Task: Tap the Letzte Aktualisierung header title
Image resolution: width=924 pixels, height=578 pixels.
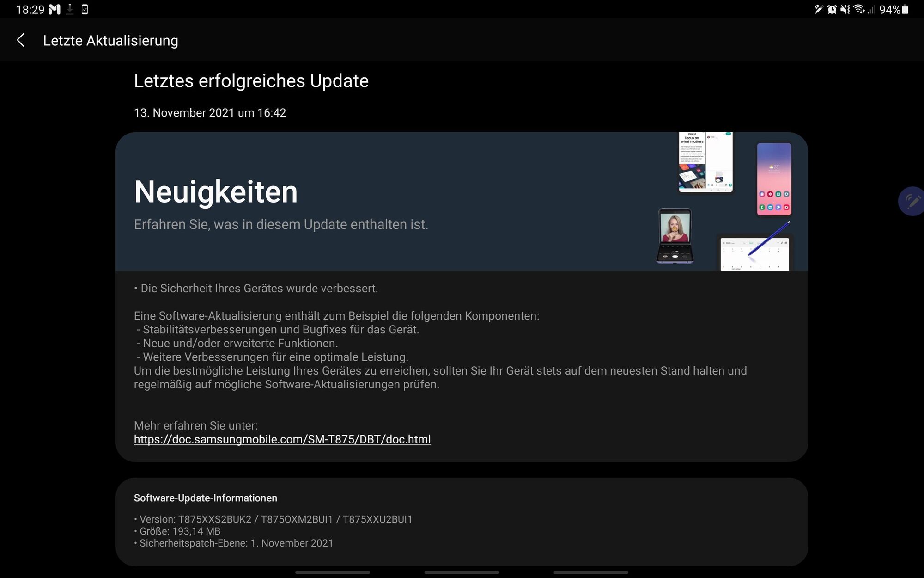Action: tap(110, 41)
